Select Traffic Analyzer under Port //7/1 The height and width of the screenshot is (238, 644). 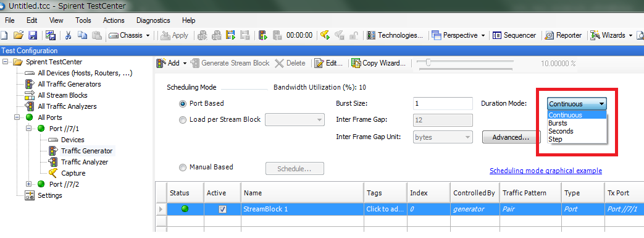pos(85,162)
